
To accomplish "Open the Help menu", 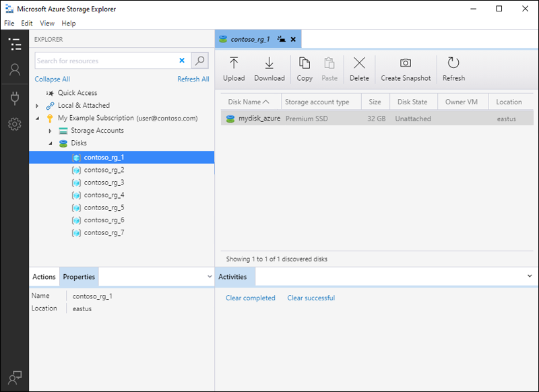I will coord(69,23).
